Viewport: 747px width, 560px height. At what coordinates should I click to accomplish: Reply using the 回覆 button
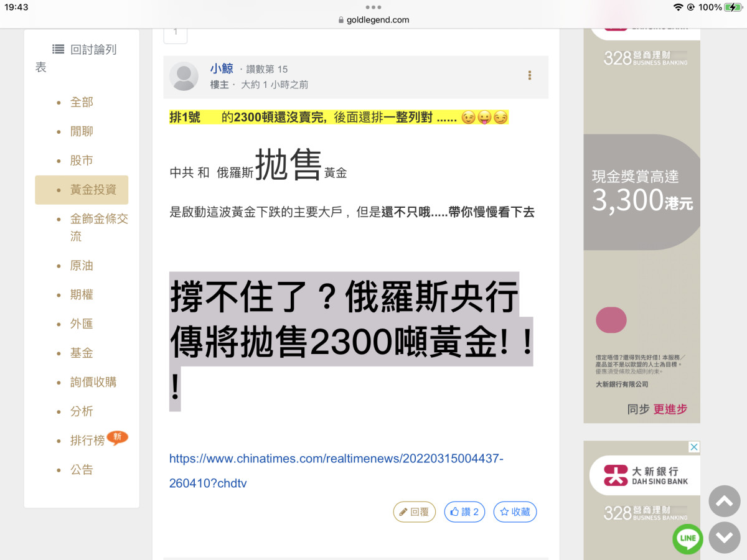(x=415, y=512)
